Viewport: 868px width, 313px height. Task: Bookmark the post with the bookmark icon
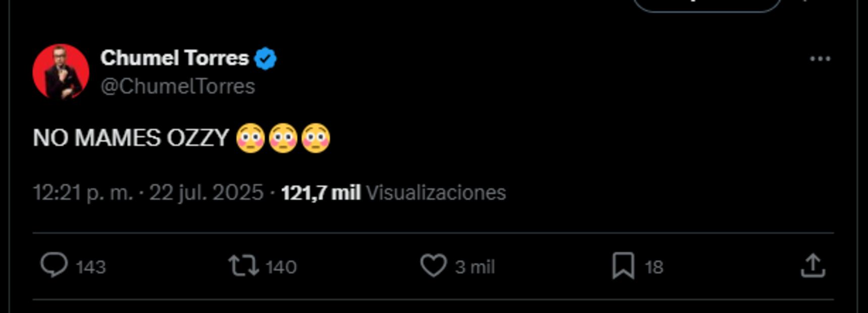click(x=623, y=266)
